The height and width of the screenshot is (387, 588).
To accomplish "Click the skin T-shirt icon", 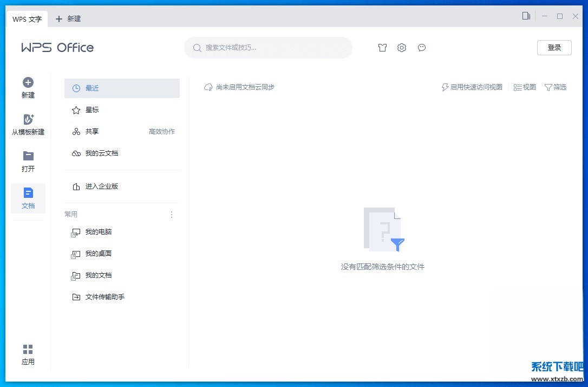I will point(383,48).
